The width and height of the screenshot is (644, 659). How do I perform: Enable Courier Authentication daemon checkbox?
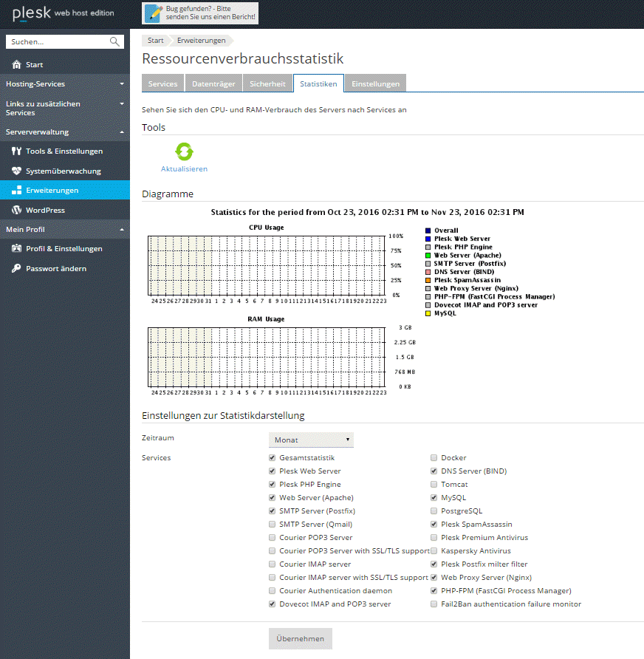click(x=273, y=590)
